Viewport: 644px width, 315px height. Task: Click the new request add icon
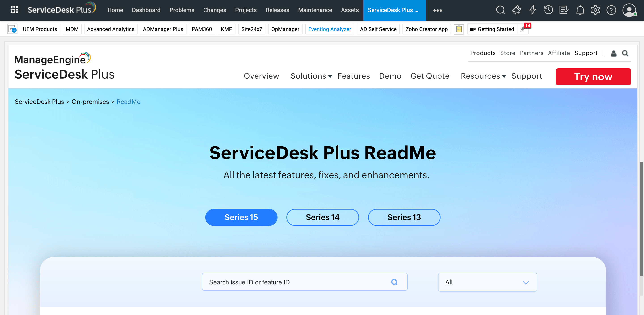coord(12,29)
